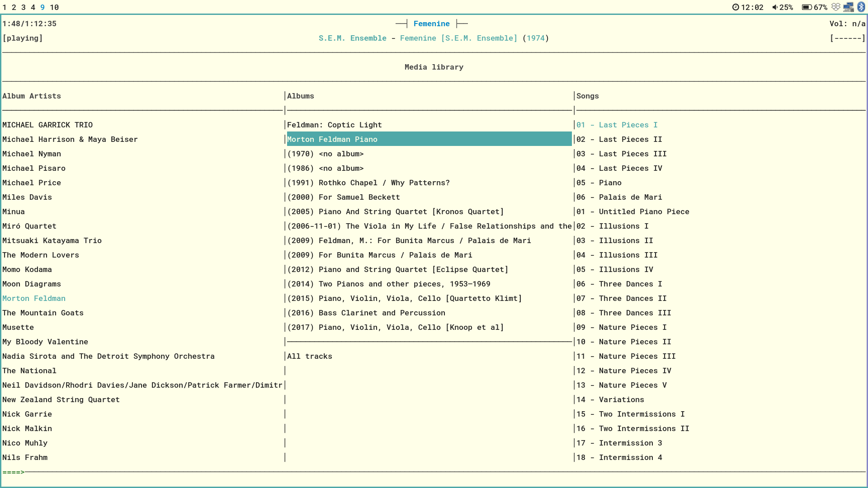
Task: Click the playback mode flags indicator
Action: pos(847,38)
